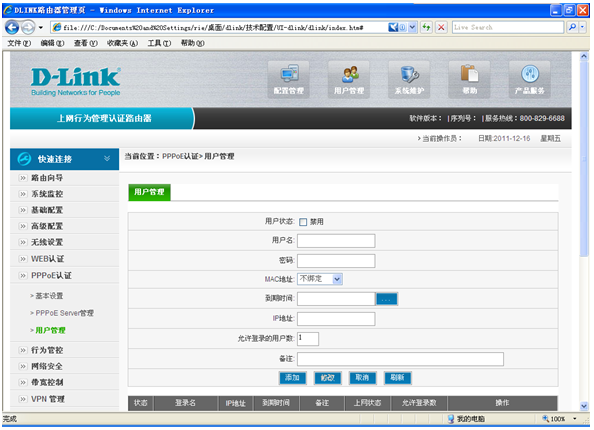Click the 我的电脑 status bar icon

(x=451, y=419)
